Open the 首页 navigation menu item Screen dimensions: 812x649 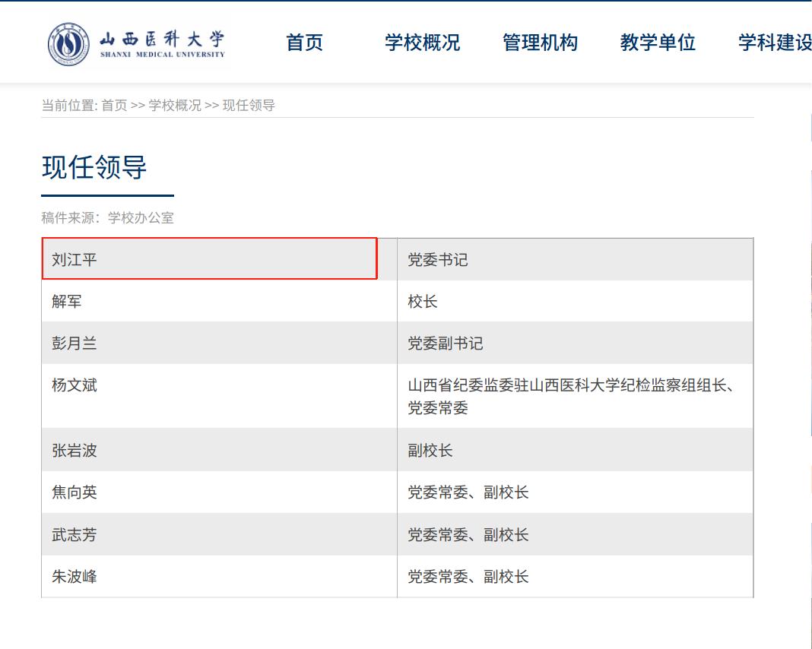coord(304,43)
